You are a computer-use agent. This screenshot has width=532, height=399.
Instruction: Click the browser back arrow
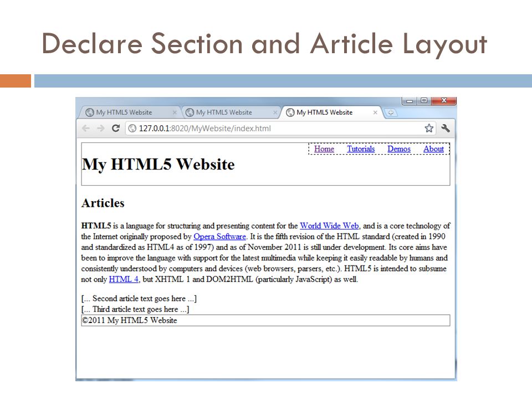86,128
